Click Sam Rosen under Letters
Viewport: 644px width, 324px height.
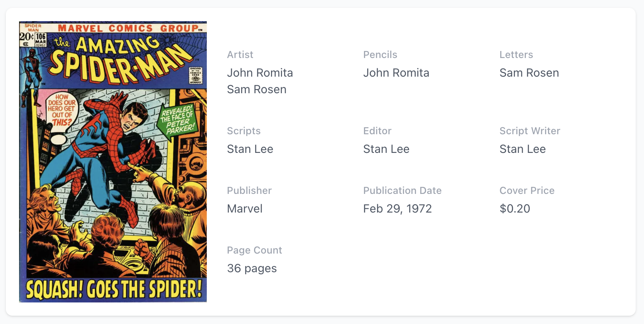(x=529, y=73)
